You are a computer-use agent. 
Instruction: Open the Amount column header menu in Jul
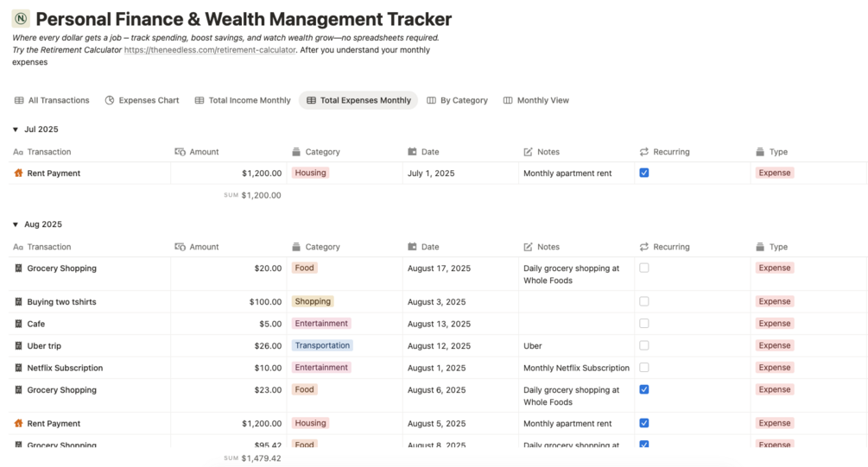(x=204, y=152)
